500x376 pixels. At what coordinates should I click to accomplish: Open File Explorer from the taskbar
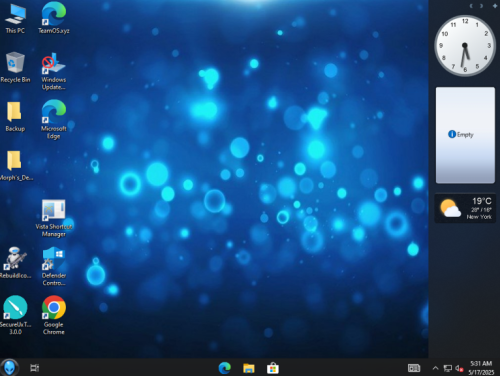[249, 368]
